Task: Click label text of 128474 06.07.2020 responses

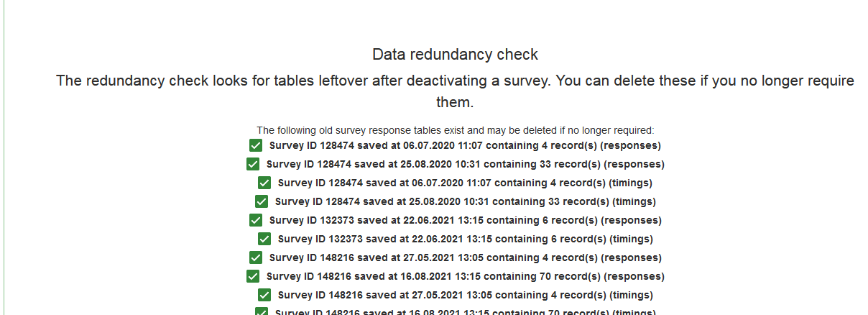Action: pyautogui.click(x=465, y=145)
